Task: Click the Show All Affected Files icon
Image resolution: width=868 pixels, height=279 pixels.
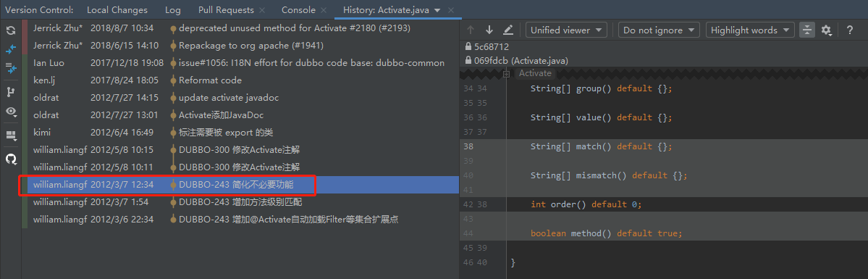Action: [11, 69]
